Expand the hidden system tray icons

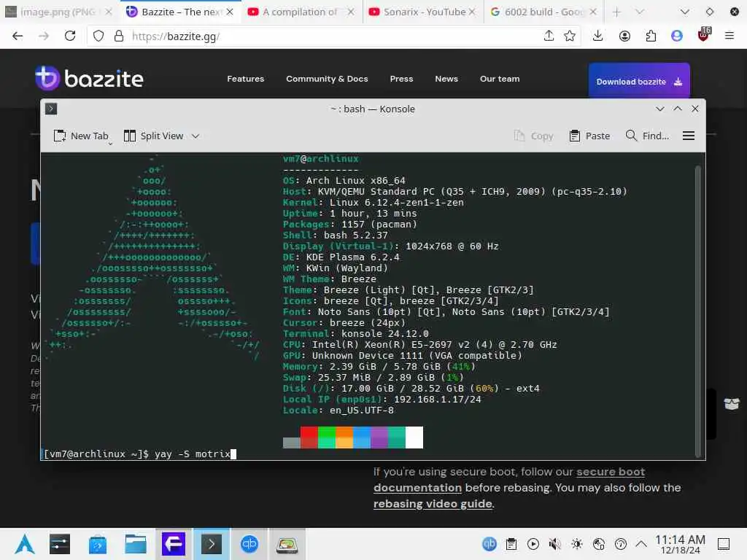click(641, 544)
